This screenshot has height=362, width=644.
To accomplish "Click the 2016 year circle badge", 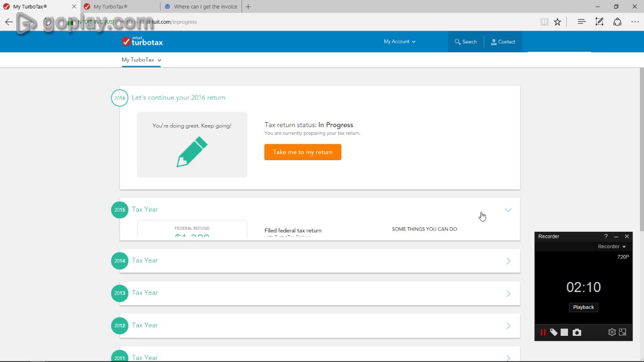I will (x=120, y=98).
